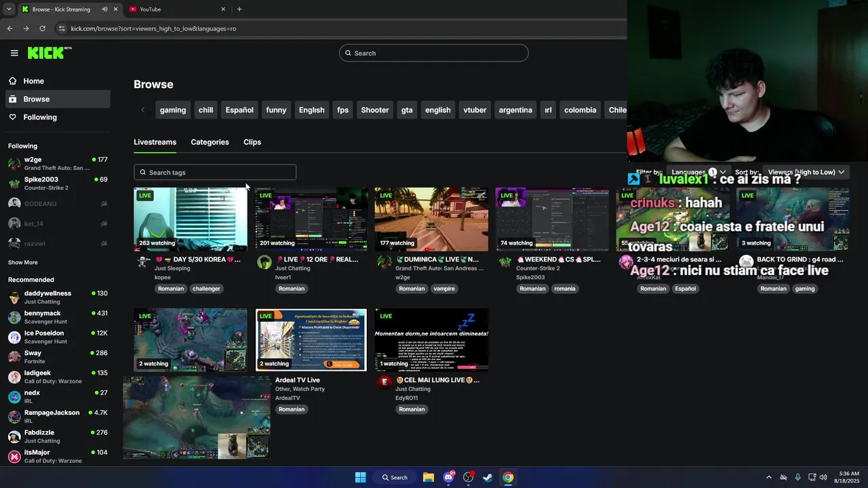Open the Languages filter dropdown

tap(698, 172)
